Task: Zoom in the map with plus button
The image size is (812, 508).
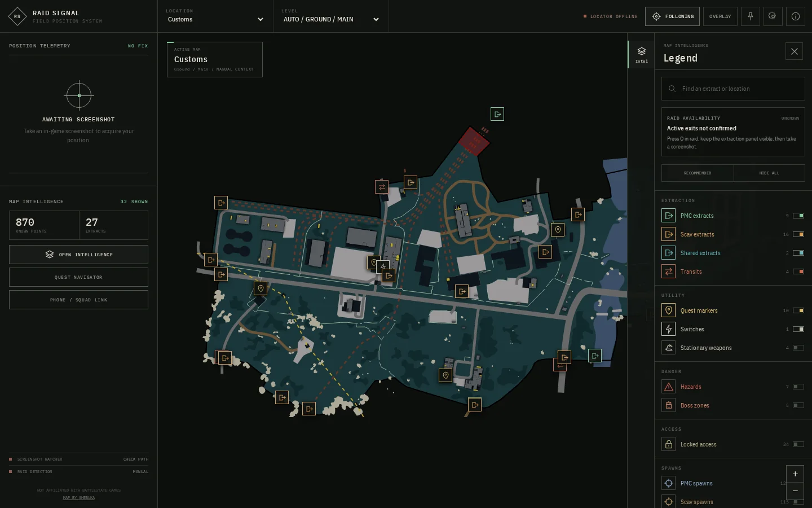Action: click(x=795, y=474)
